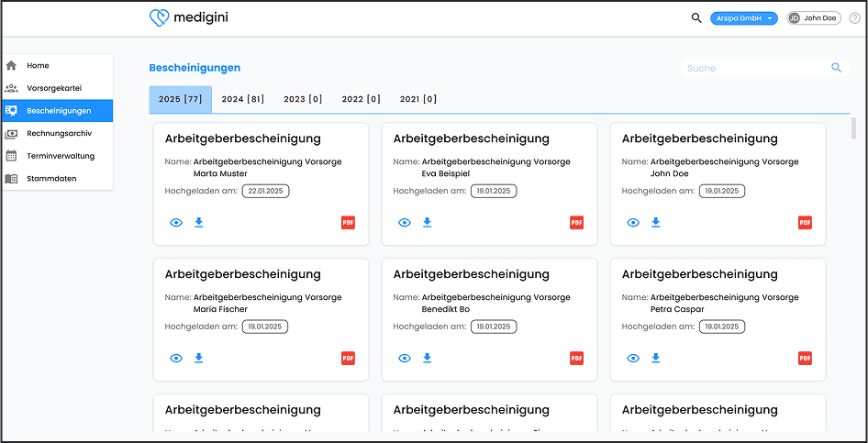Click the Stammdaten book icon
This screenshot has width=868, height=443.
click(x=11, y=179)
